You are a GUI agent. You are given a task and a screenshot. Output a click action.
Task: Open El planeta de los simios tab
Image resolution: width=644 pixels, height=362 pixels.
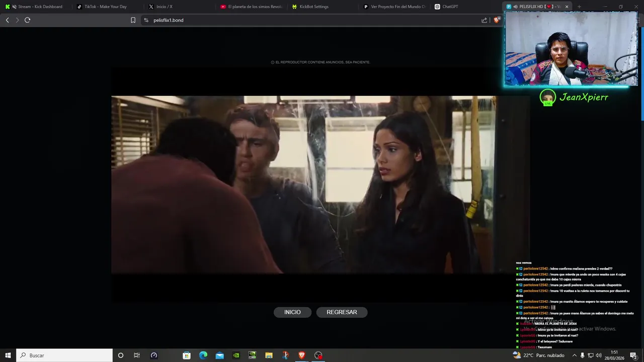[252, 7]
